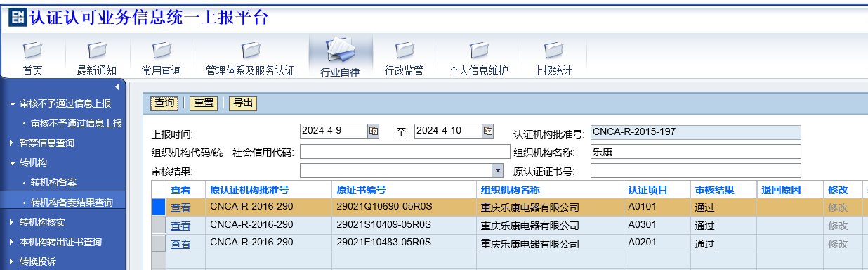This screenshot has width=868, height=270.
Task: Open 查看 link for certificate 29021E10483-05R0S
Action: [x=180, y=244]
